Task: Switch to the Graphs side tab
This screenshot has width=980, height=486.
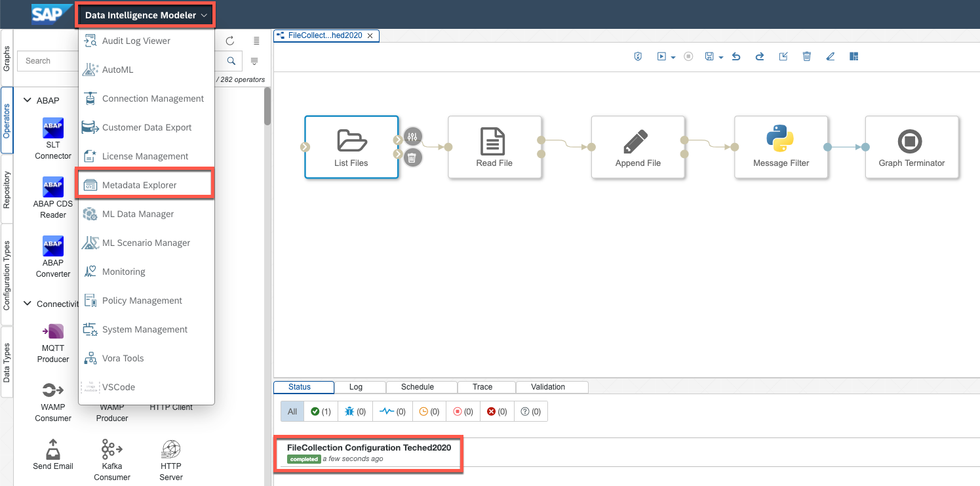Action: [7, 58]
